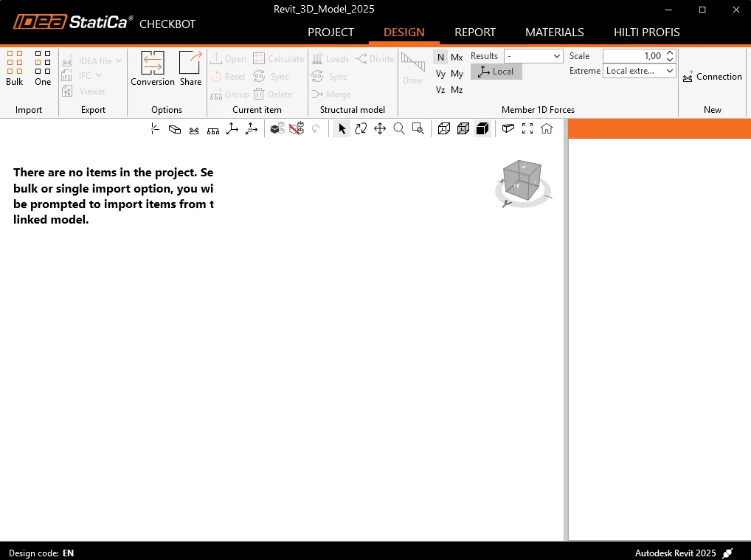Toggle the N axial force button
This screenshot has width=751, height=560.
440,57
